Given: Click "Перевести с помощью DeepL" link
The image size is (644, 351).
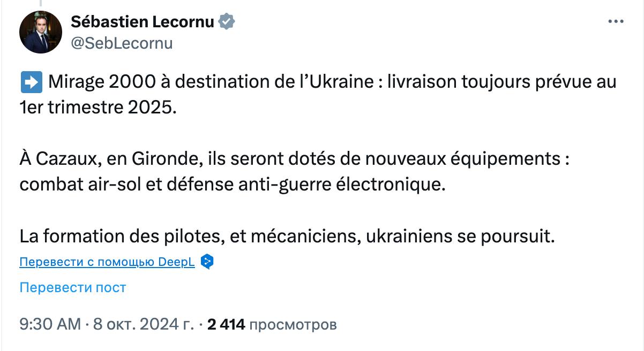Looking at the screenshot, I should pyautogui.click(x=107, y=262).
